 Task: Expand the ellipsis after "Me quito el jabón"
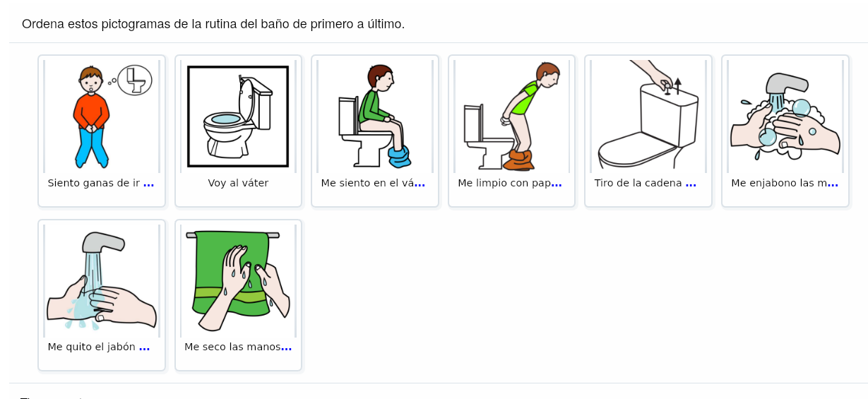144,347
